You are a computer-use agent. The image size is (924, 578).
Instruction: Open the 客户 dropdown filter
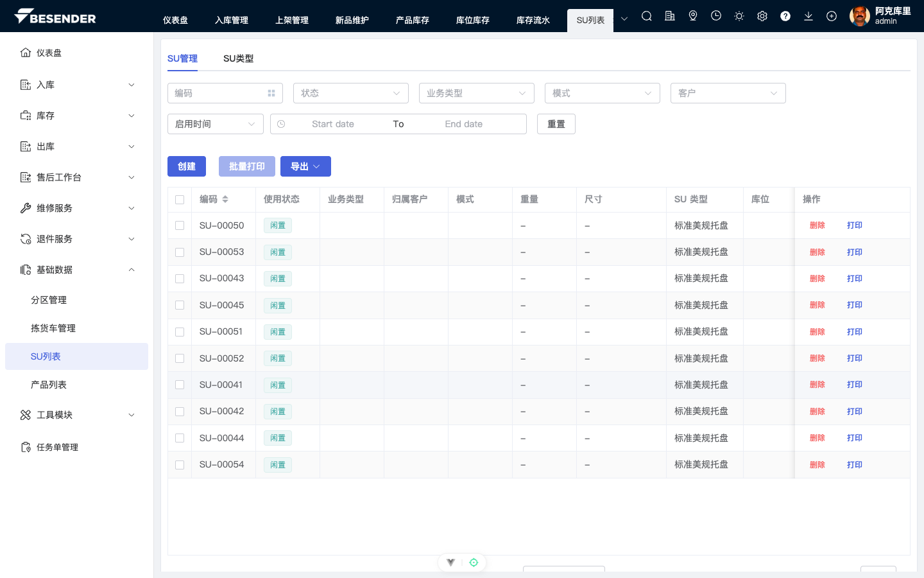coord(728,93)
